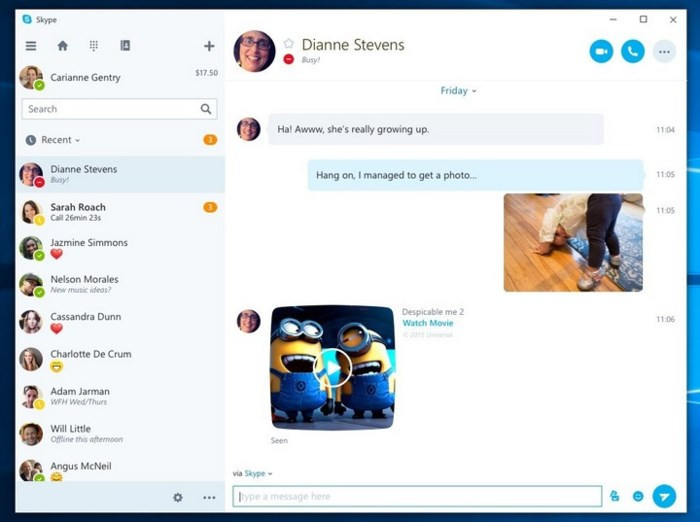Viewport: 700px width, 522px height.
Task: Click the Watch Movie link
Action: click(x=428, y=323)
